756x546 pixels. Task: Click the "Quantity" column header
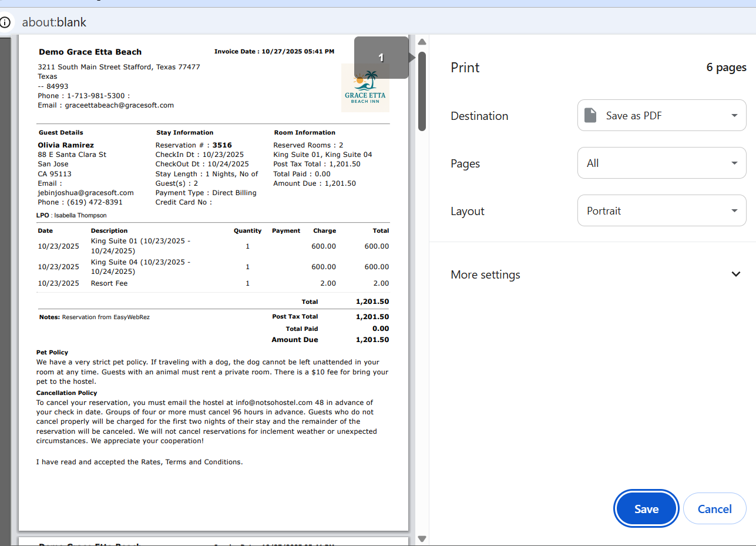click(248, 231)
